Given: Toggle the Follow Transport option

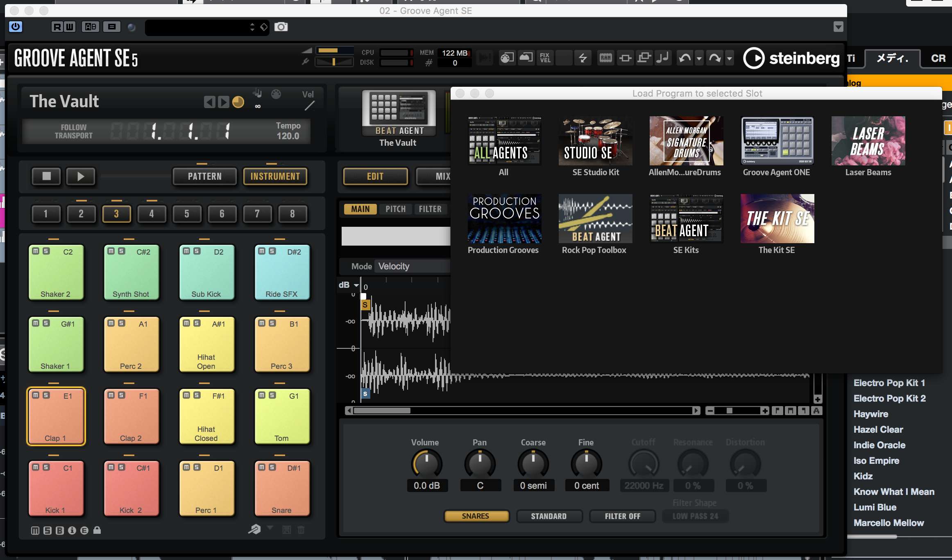Looking at the screenshot, I should tap(74, 131).
